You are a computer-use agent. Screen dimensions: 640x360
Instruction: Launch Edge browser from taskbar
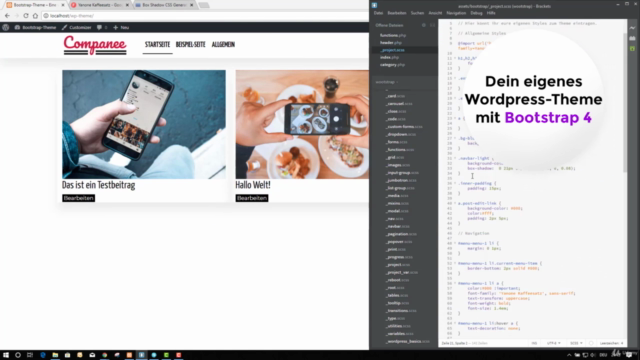(x=43, y=355)
